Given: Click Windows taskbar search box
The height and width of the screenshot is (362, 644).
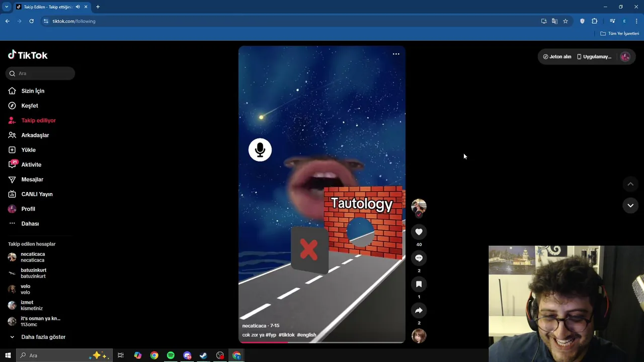Looking at the screenshot, I should pyautogui.click(x=64, y=355).
